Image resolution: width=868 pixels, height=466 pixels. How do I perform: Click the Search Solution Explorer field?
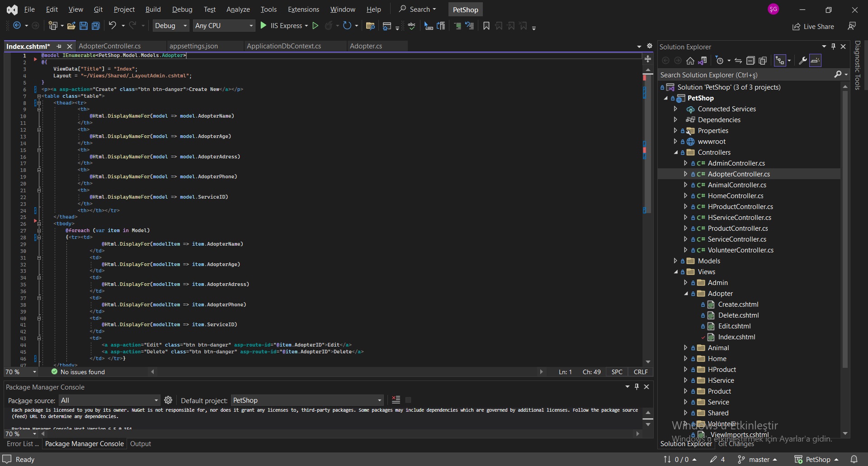point(746,75)
